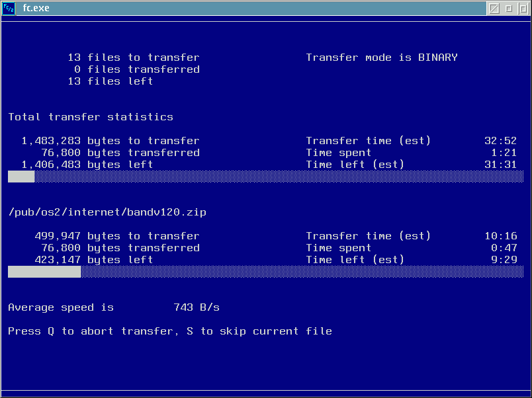The image size is (532, 398).
Task: Click the close button with diagonal slash
Action: point(494,8)
